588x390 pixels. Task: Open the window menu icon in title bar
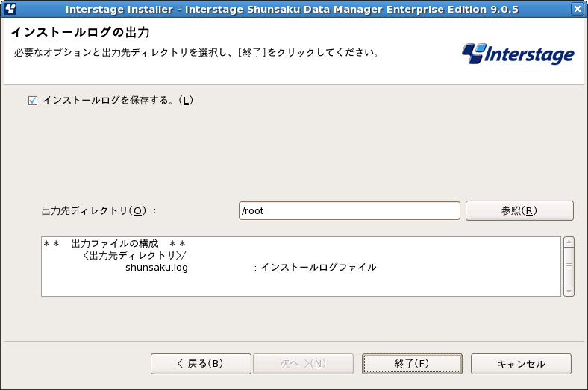click(x=10, y=9)
